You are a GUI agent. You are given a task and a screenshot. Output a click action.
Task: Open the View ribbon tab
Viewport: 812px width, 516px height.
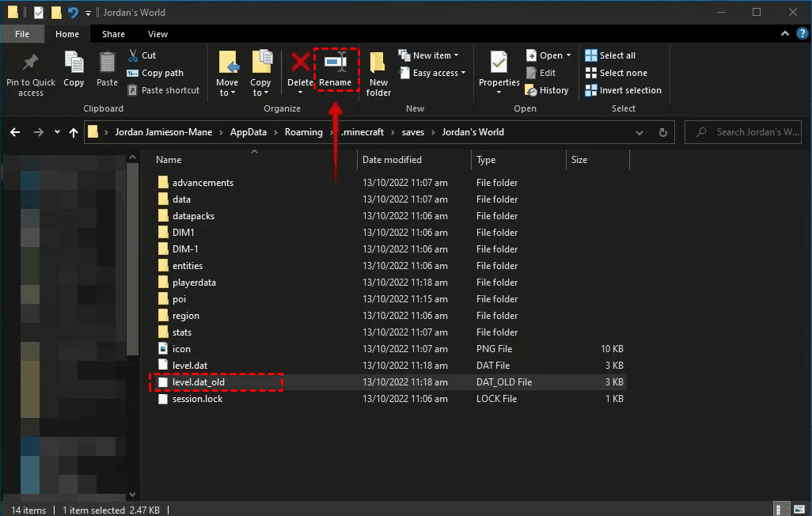157,34
